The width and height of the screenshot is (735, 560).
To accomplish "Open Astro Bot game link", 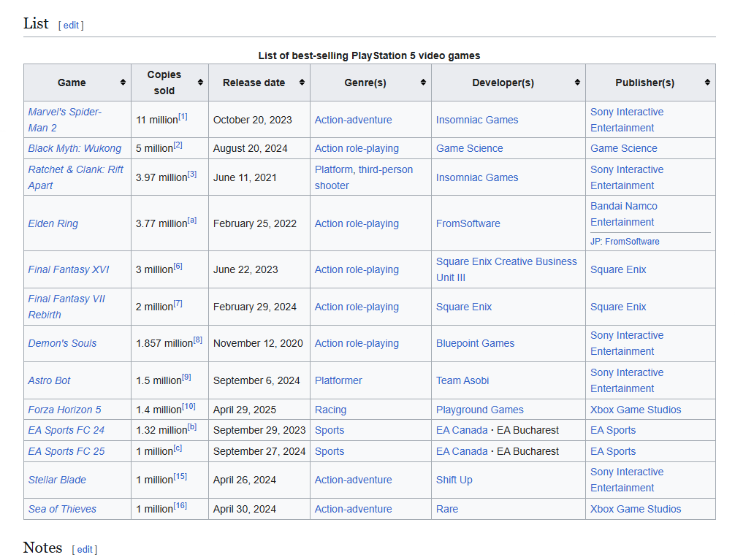I will coord(49,380).
